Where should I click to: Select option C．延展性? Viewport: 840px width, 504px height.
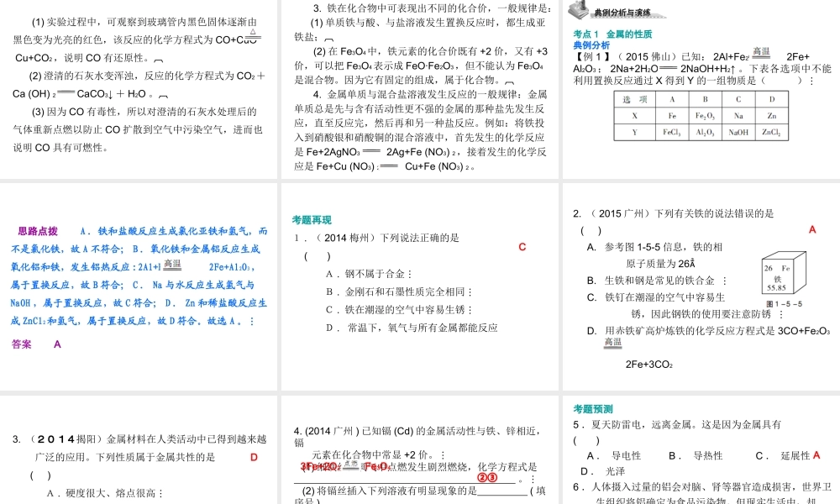pyautogui.click(x=783, y=456)
